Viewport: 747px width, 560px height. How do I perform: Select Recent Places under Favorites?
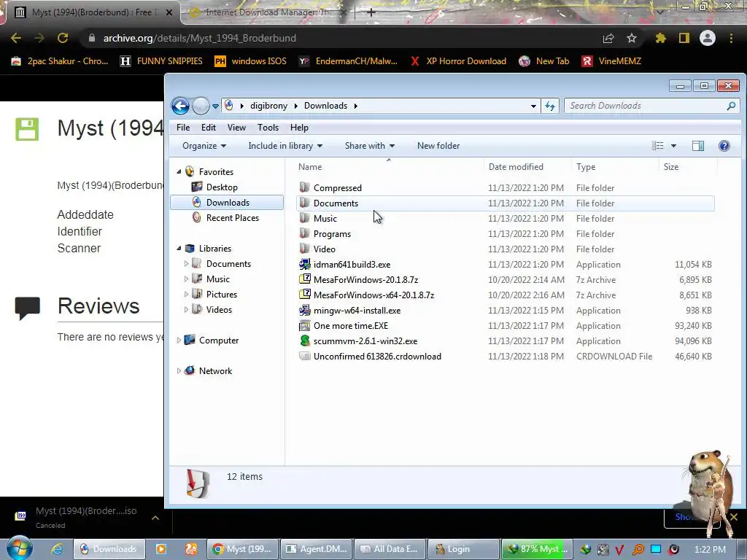coord(232,217)
